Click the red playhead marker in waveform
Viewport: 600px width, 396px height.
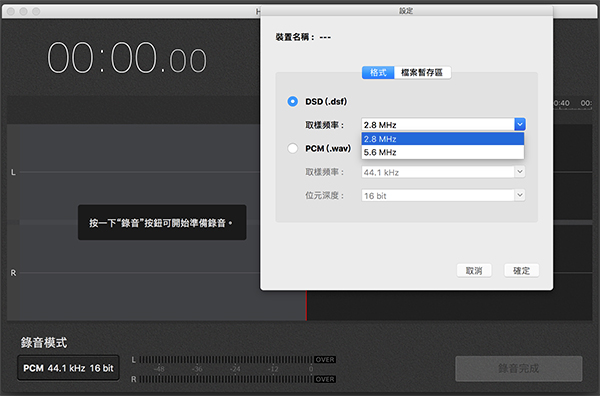[306, 305]
